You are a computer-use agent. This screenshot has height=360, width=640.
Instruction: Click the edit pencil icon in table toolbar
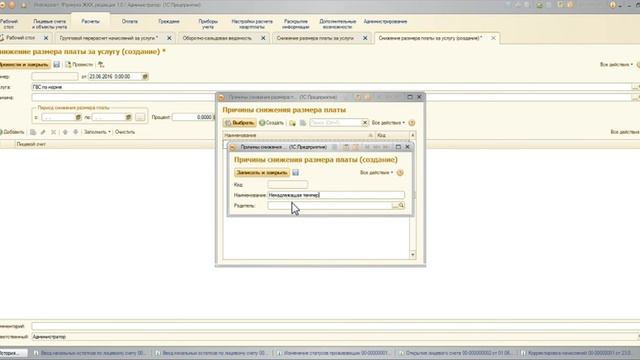tap(43, 132)
